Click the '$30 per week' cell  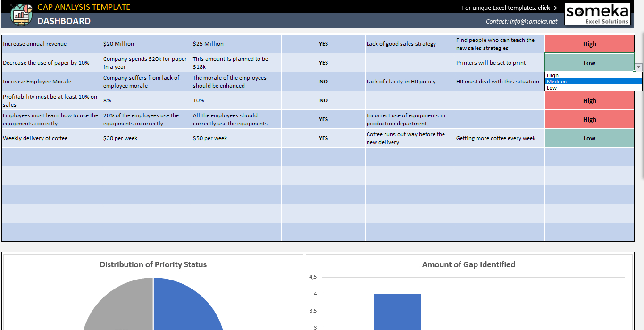(x=147, y=138)
